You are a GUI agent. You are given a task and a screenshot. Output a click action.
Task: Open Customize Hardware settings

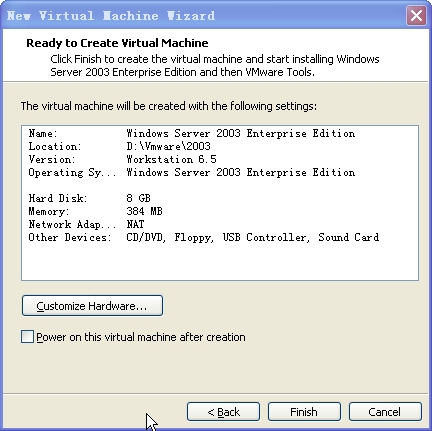click(x=92, y=305)
